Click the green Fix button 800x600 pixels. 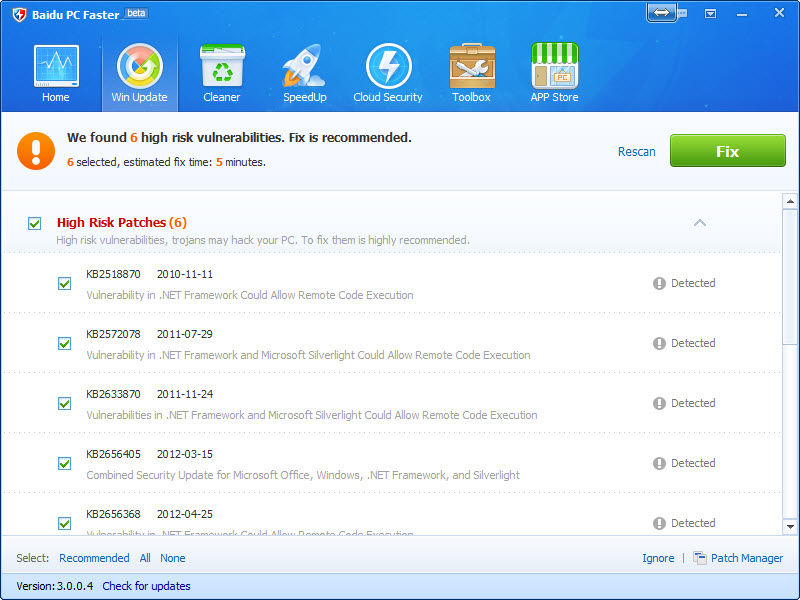[728, 151]
